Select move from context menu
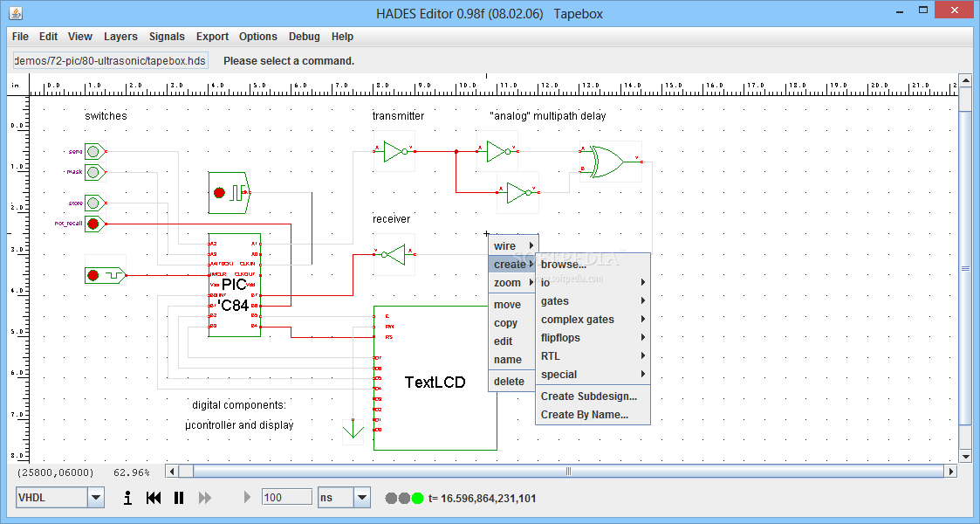Image resolution: width=980 pixels, height=524 pixels. click(513, 305)
